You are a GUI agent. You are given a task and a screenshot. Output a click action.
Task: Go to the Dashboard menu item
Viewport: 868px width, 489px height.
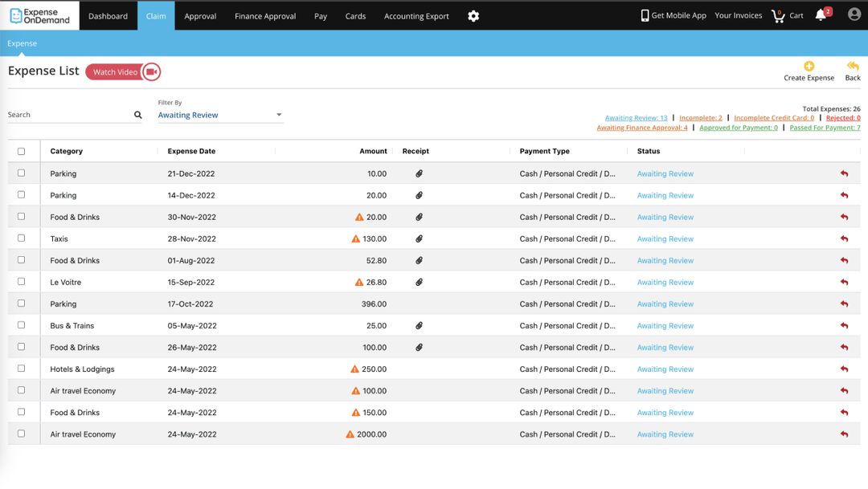coord(108,15)
